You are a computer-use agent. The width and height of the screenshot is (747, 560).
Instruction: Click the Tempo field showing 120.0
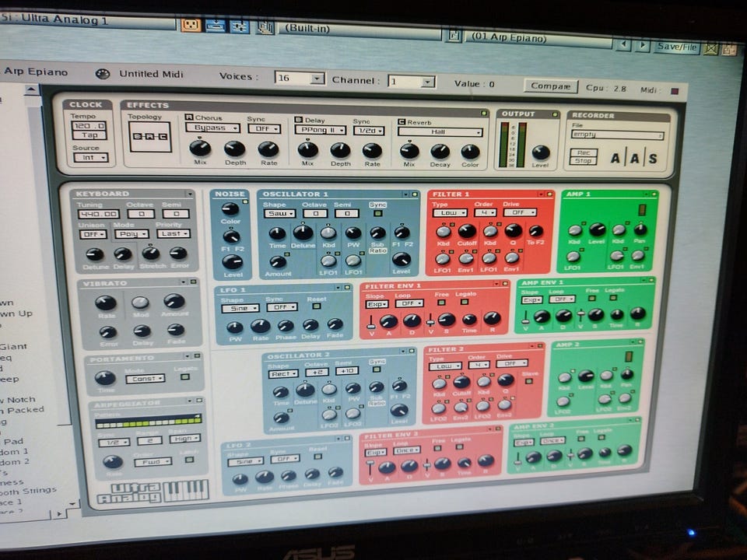(89, 126)
